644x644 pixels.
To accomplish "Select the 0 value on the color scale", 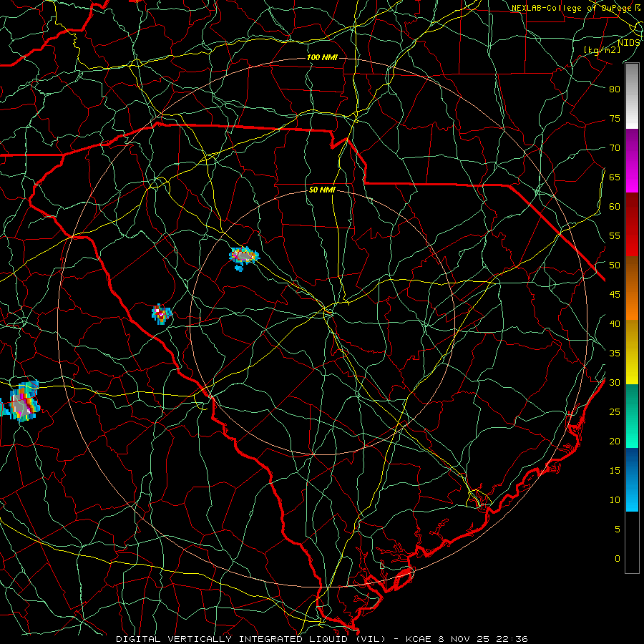I will coord(618,559).
